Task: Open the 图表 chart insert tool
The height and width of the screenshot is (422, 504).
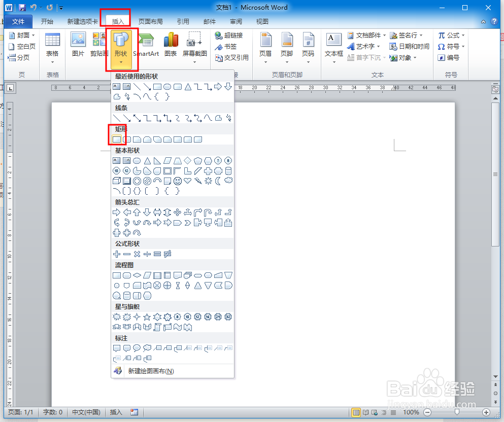Action: pyautogui.click(x=171, y=45)
